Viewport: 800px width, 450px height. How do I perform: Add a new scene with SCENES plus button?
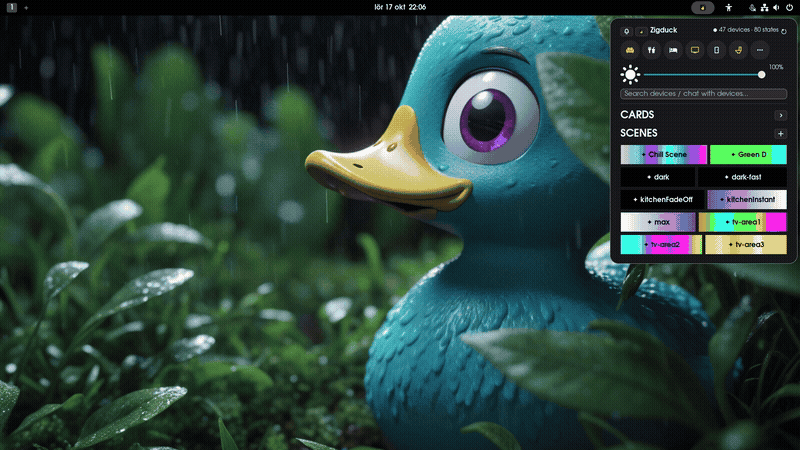781,134
